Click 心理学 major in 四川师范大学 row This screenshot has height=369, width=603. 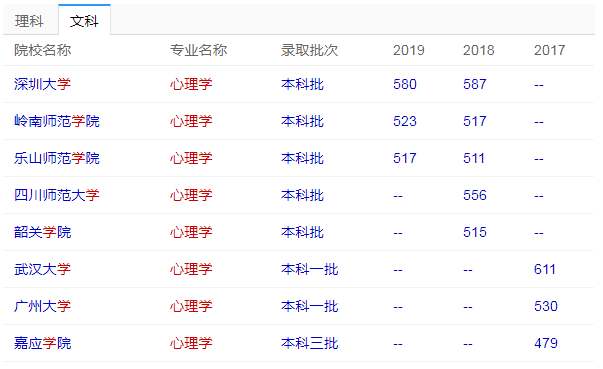[191, 195]
